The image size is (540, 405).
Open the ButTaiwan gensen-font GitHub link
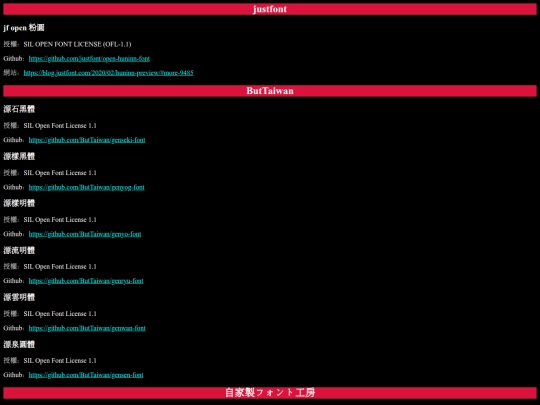[86, 375]
